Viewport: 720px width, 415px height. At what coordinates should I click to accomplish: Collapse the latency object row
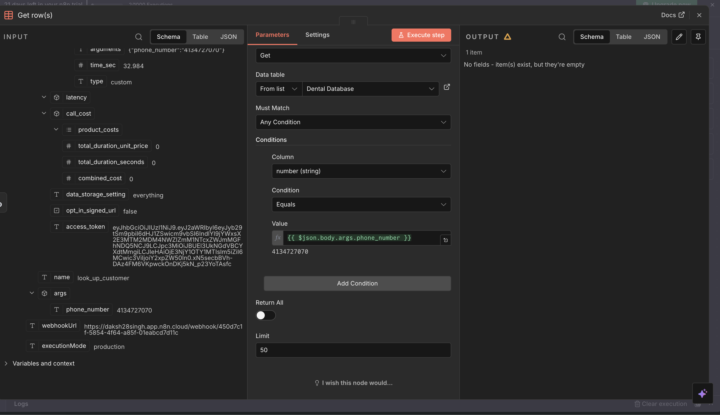tap(44, 97)
